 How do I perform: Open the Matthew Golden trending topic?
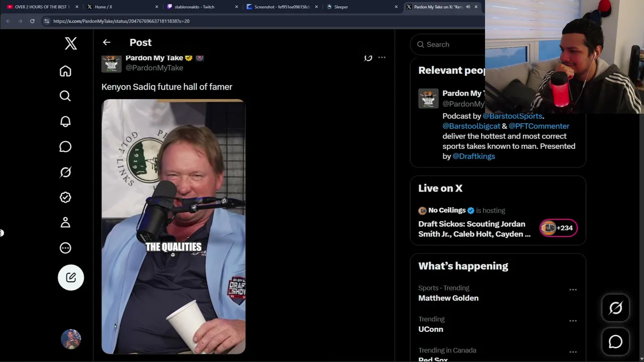[448, 298]
